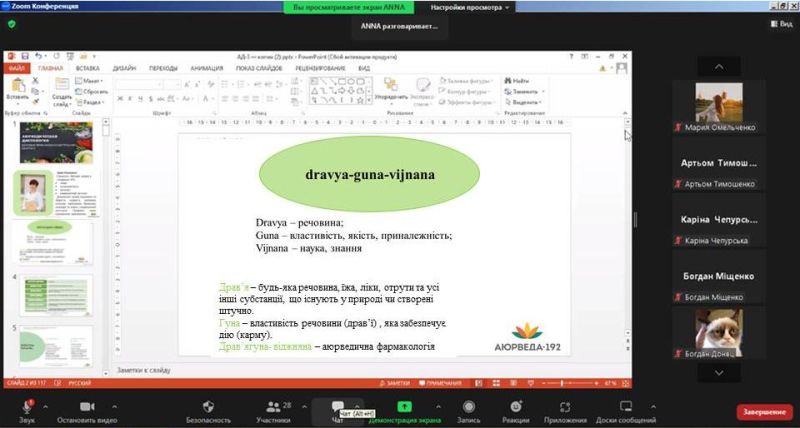This screenshot has height=428, width=800.
Task: Open the Безопасность shield icon
Action: pyautogui.click(x=208, y=406)
